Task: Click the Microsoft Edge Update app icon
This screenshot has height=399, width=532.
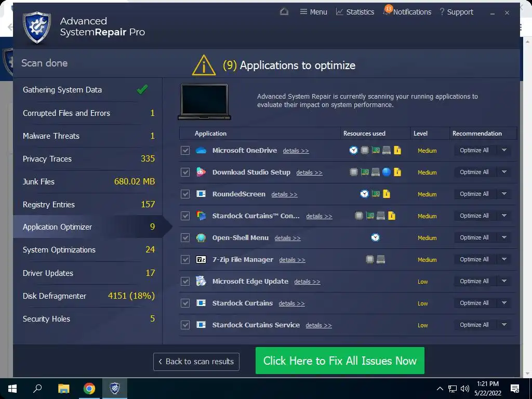Action: [x=201, y=281]
